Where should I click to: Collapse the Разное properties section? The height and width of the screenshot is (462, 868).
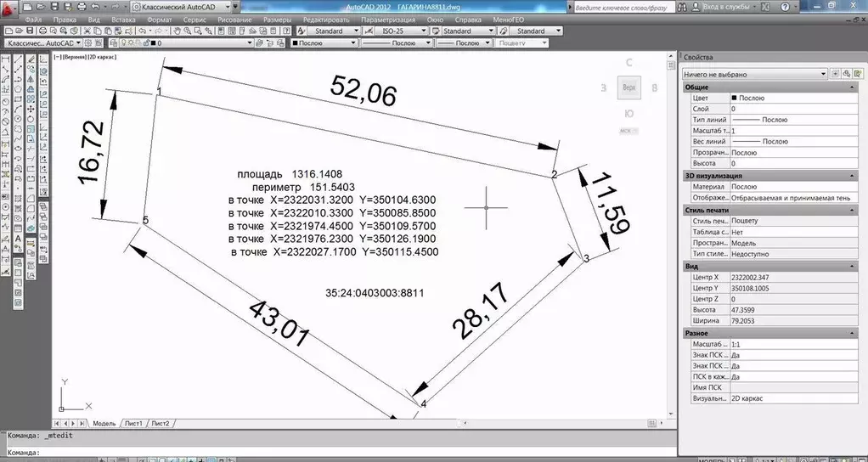[853, 334]
